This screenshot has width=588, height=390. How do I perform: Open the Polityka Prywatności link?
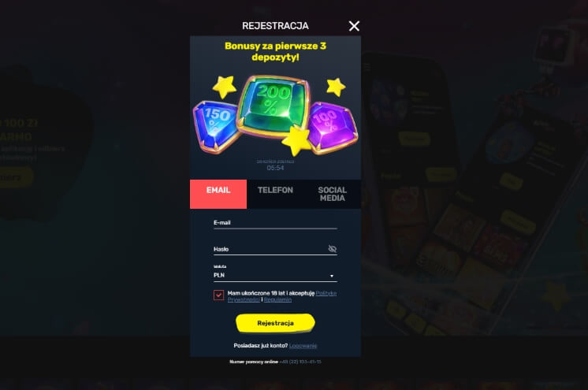tap(282, 296)
